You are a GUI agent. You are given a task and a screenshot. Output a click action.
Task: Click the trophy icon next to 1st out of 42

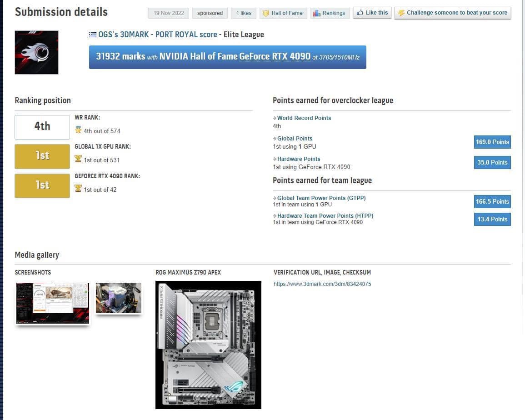pos(78,188)
